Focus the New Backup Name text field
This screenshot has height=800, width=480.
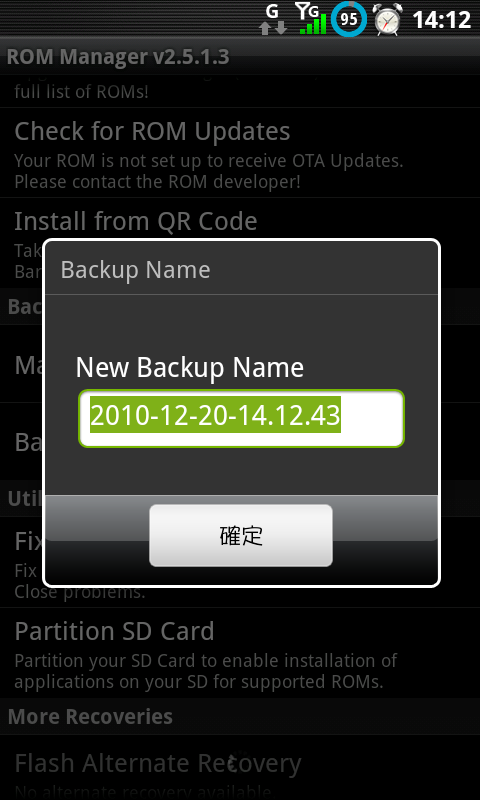click(x=241, y=418)
